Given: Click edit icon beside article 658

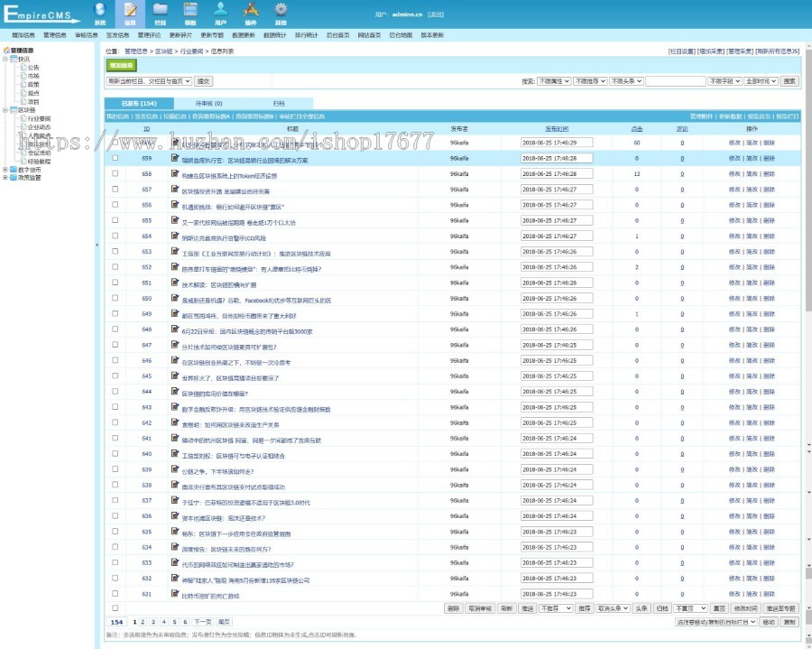Looking at the screenshot, I should pos(175,173).
